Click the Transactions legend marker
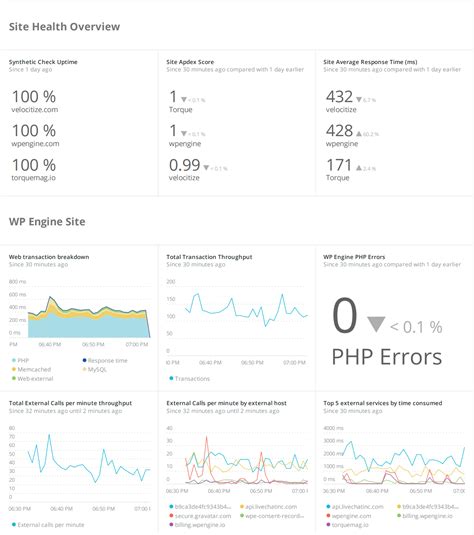This screenshot has height=535, width=474. (171, 378)
